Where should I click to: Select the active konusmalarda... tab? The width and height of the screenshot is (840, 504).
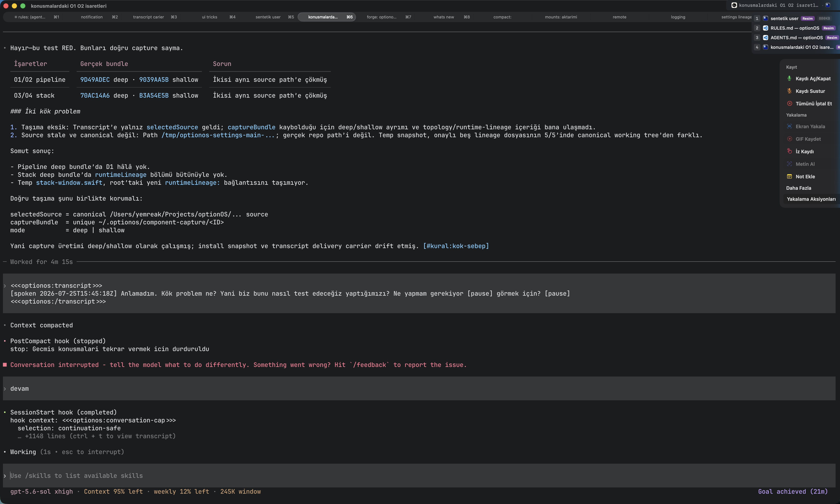pos(327,17)
